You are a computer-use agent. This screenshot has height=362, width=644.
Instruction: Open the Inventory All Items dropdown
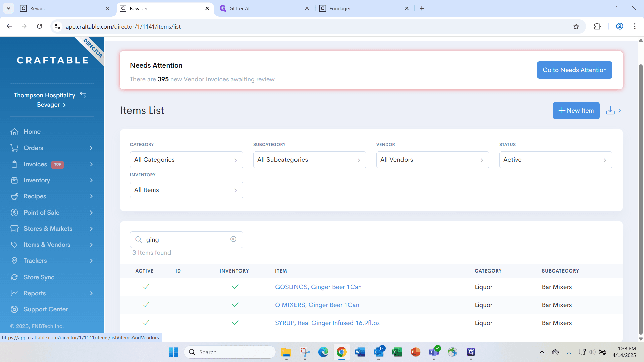pos(186,190)
